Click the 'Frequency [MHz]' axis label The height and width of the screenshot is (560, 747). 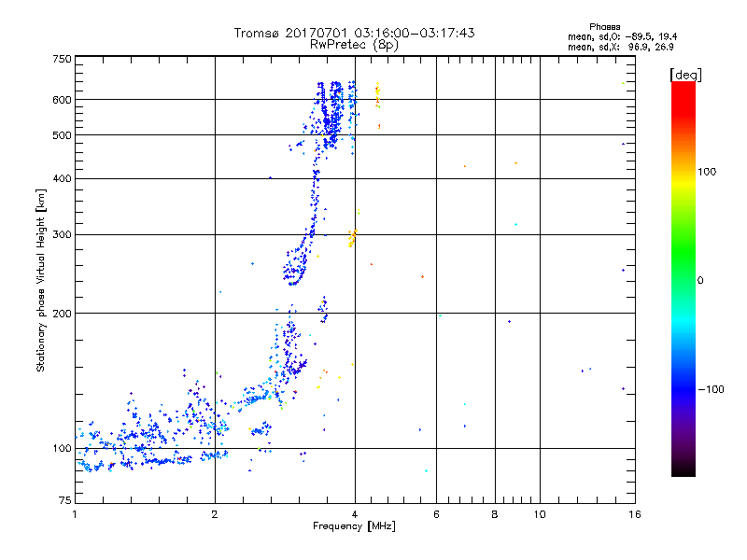pos(354,526)
